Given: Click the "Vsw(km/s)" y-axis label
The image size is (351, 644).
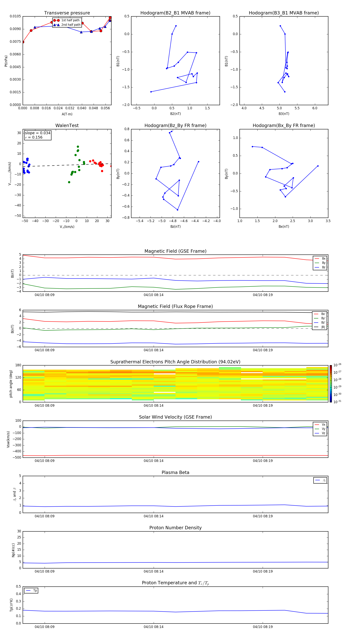Looking at the screenshot, I should pos(8,439).
